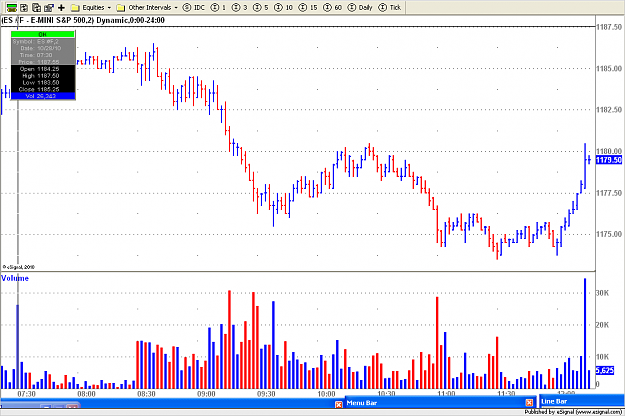The height and width of the screenshot is (416, 625).
Task: Click the 08:30 time axis label
Action: (x=146, y=394)
